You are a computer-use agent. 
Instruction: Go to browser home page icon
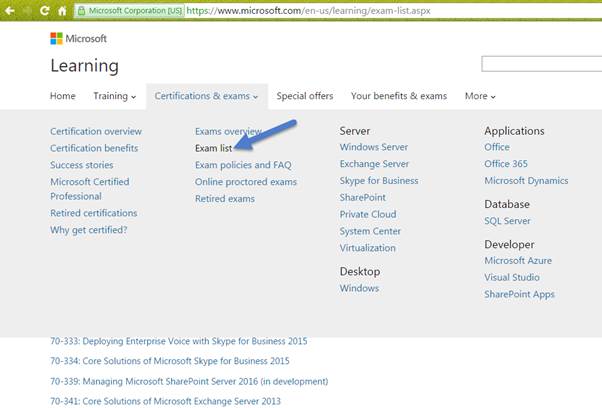(x=62, y=10)
